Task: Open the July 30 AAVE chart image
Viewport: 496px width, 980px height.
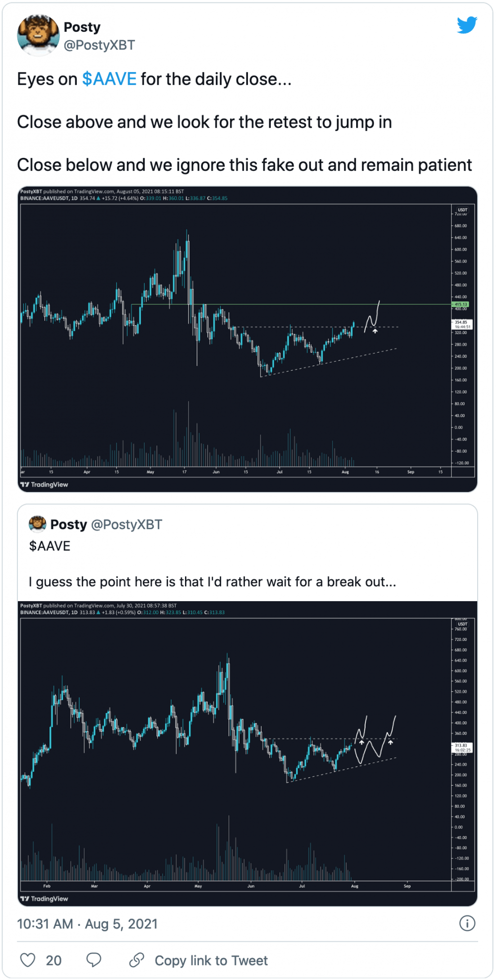Action: point(248,753)
